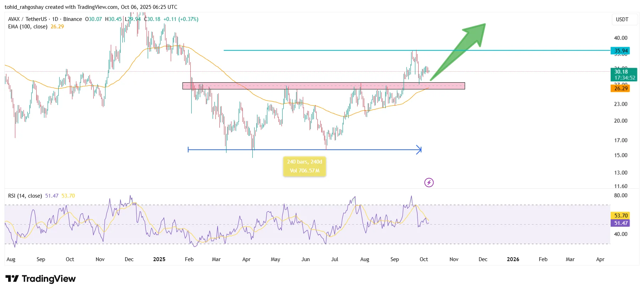Screen dimensions: 644x292
Task: Expand the EMA (100, close) indicator legend
Action: pos(28,27)
